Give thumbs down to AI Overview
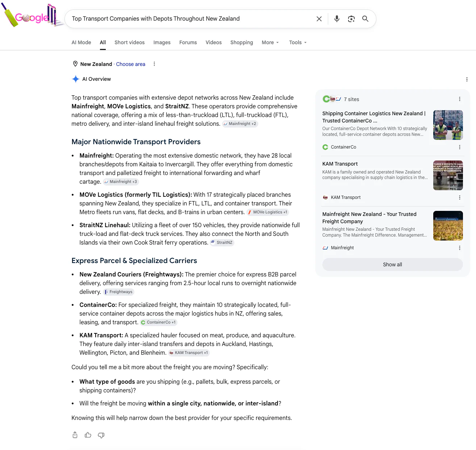The height and width of the screenshot is (450, 476). [101, 435]
